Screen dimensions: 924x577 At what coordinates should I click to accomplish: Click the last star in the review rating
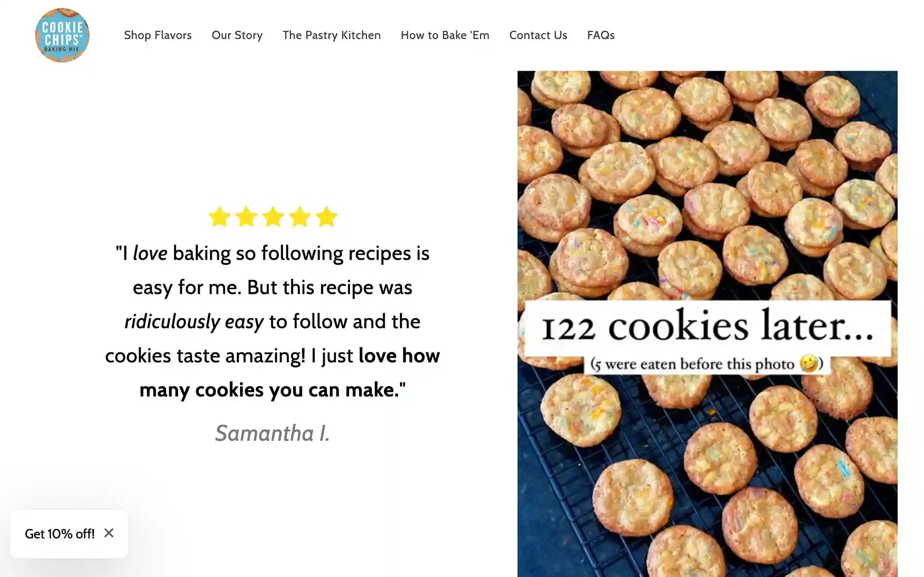[x=327, y=216]
